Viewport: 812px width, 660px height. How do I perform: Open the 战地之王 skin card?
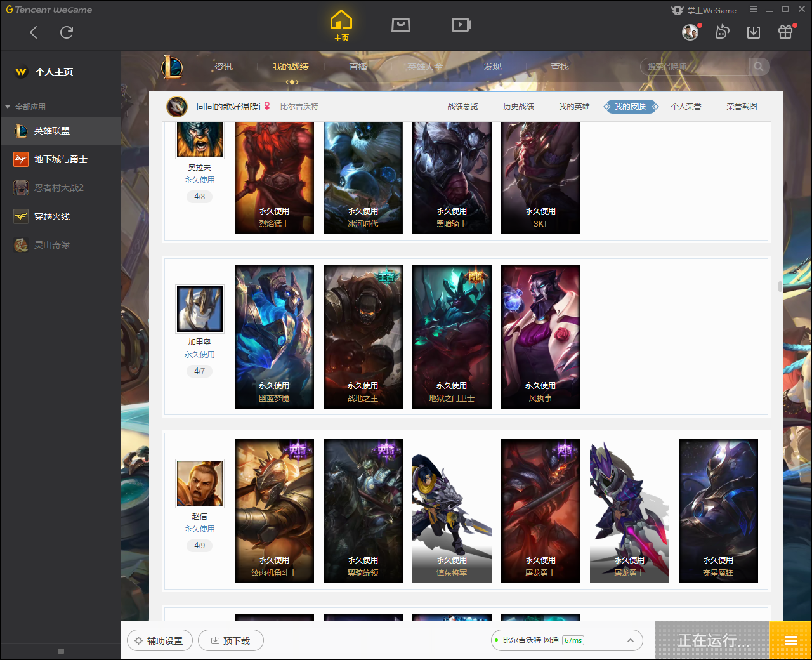coord(363,336)
